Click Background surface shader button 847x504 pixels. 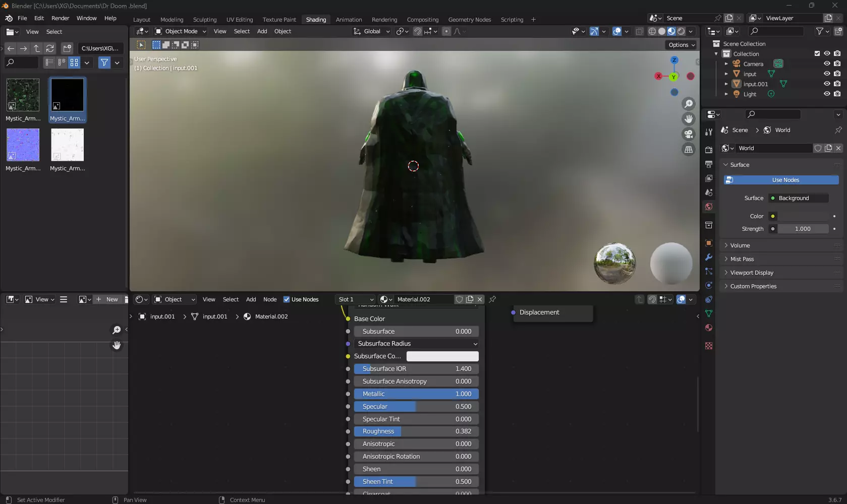(798, 198)
